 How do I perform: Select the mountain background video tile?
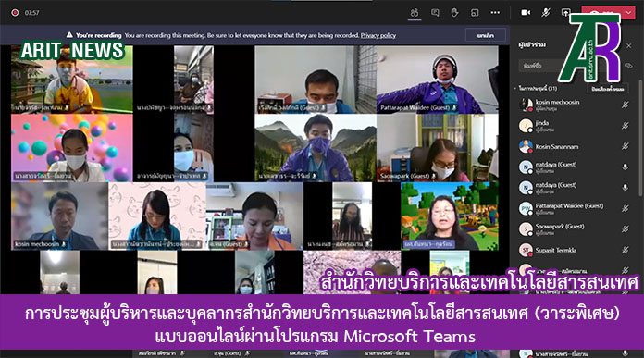coord(316,148)
